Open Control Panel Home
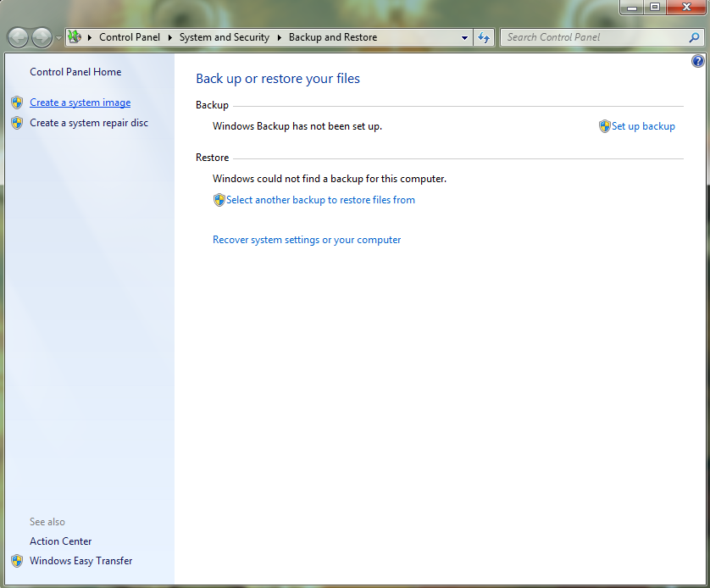The image size is (710, 588). click(75, 72)
